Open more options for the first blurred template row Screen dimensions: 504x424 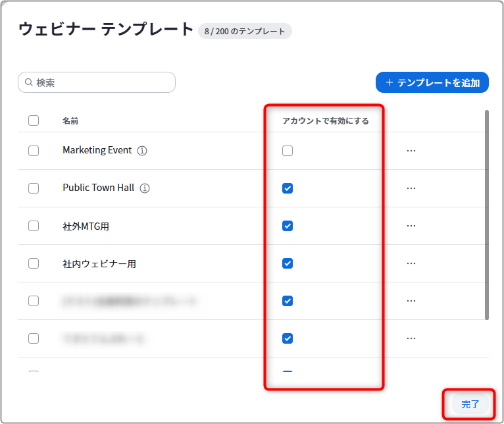pyautogui.click(x=411, y=301)
